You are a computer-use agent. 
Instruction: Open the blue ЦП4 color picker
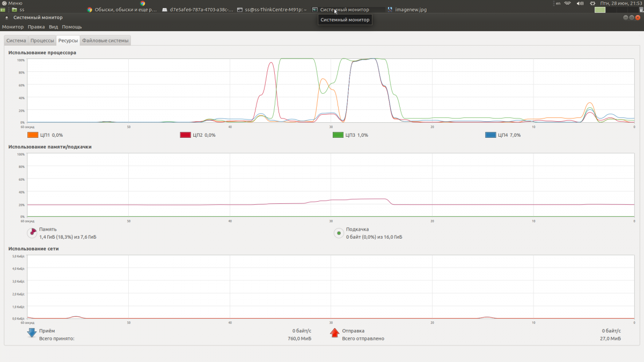tap(491, 135)
